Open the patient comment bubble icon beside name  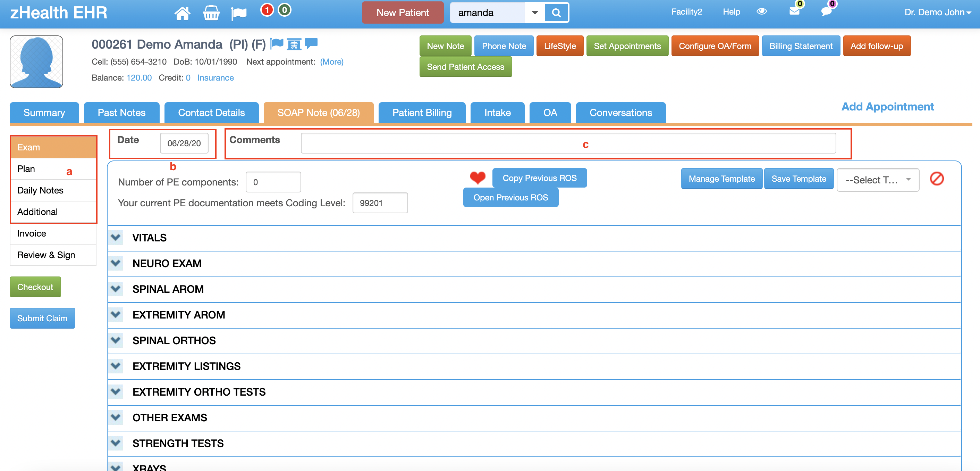tap(311, 43)
